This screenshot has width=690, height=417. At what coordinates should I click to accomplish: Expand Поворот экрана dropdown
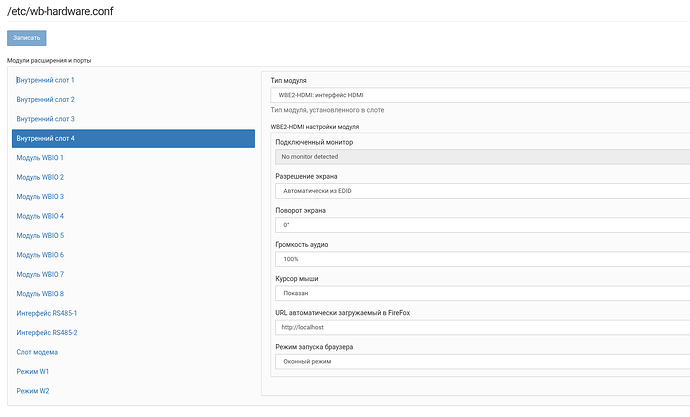tap(480, 225)
